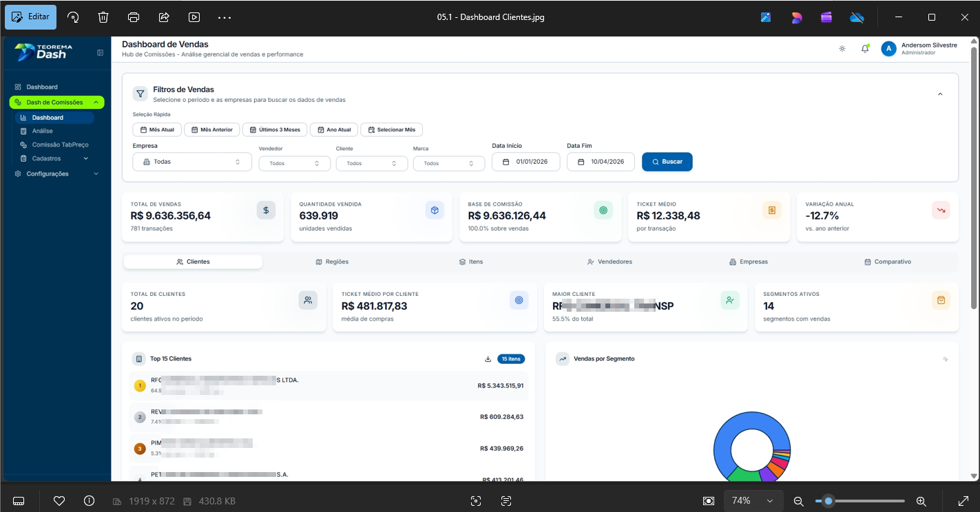
Task: Click the Últimos 3 Meses quick filter
Action: (x=275, y=129)
